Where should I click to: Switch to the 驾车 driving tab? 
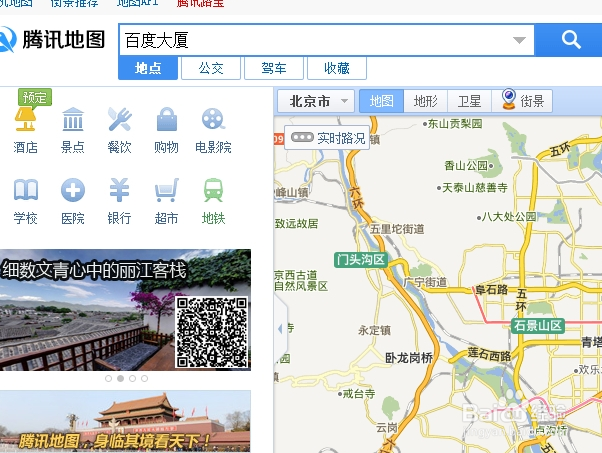(274, 68)
